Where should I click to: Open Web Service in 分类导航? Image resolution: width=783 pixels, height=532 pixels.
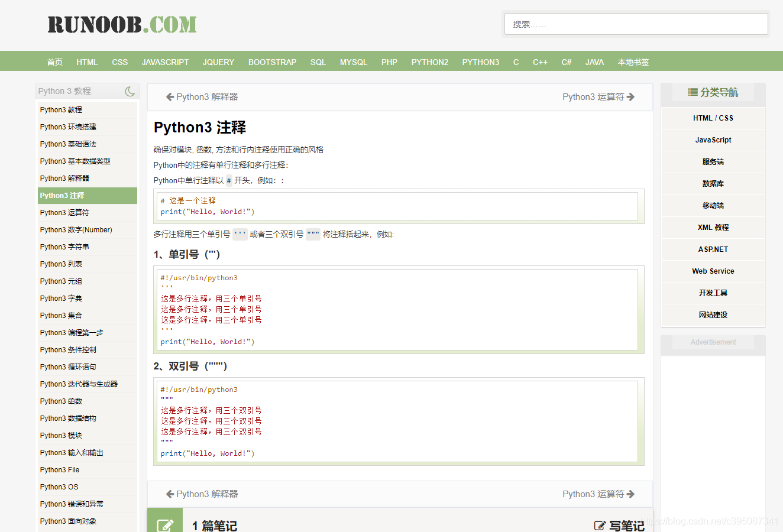coord(713,271)
